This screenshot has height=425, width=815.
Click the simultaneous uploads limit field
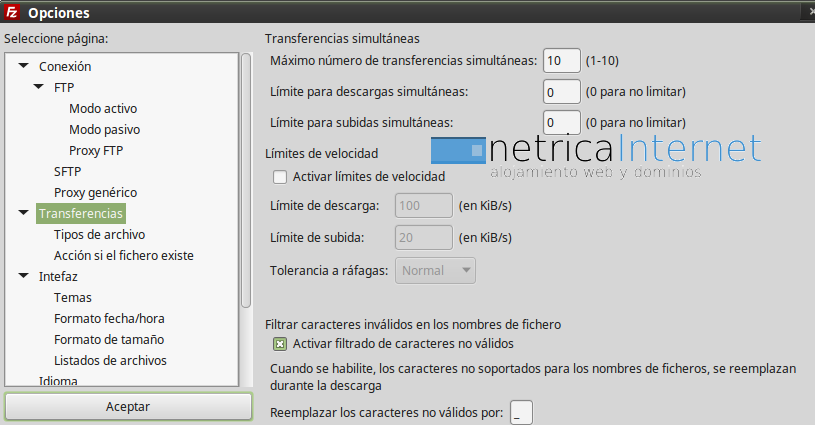point(561,122)
